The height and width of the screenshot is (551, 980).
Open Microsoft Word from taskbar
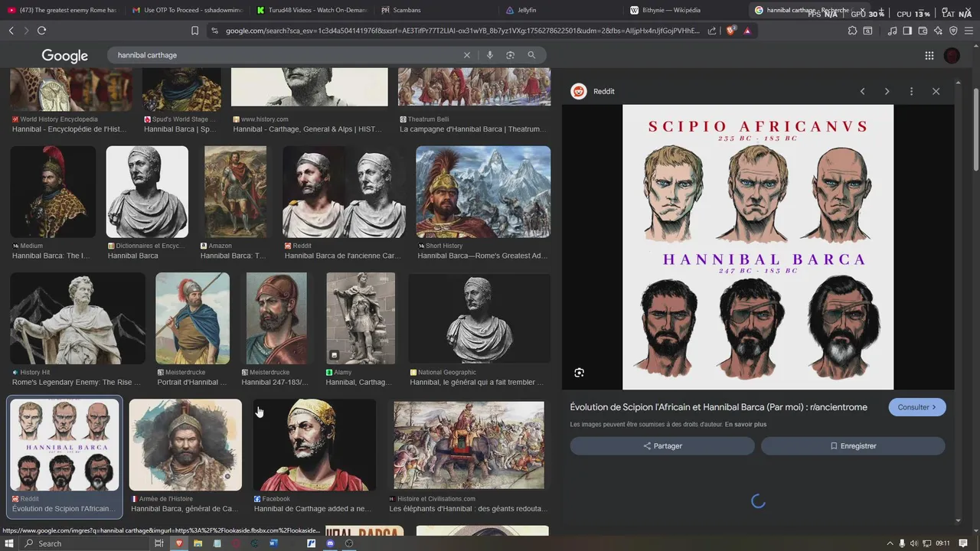click(x=273, y=543)
